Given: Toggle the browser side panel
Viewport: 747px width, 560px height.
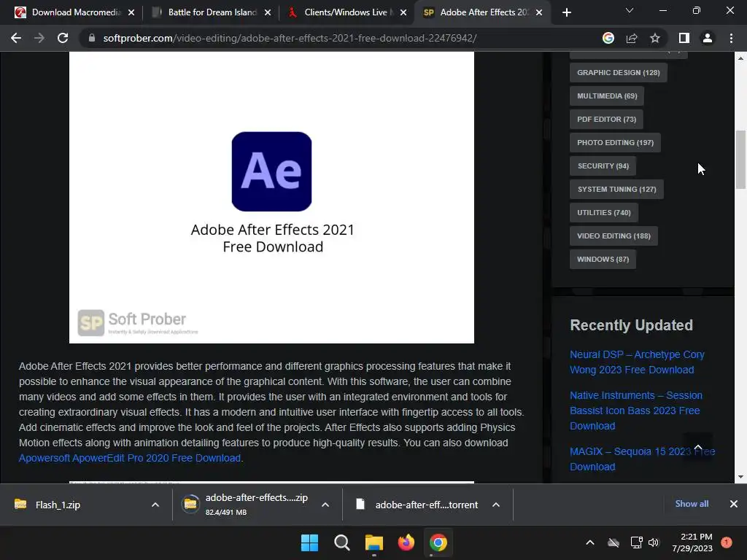Looking at the screenshot, I should click(684, 38).
